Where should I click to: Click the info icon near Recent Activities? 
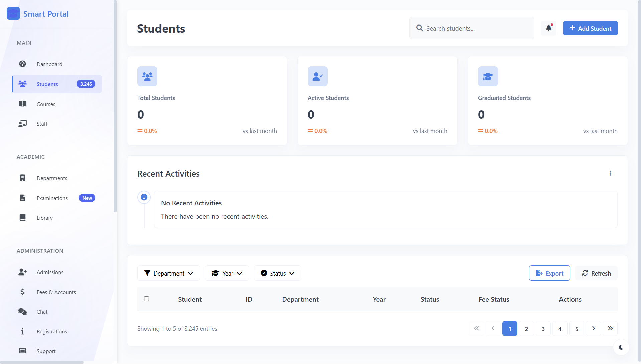coord(144,197)
